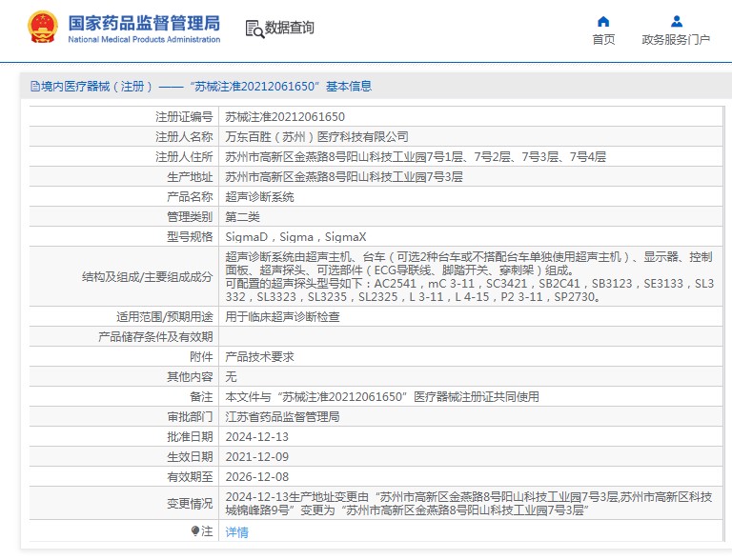732x560 pixels.
Task: Click the 产品技术要求 attachment cell
Action: click(x=259, y=356)
